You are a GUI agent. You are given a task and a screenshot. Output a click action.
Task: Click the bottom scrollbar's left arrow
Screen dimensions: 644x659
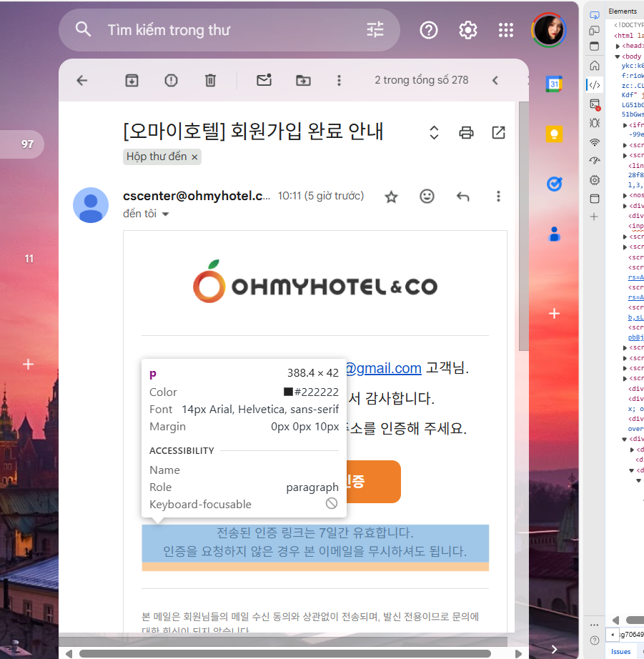(69, 653)
